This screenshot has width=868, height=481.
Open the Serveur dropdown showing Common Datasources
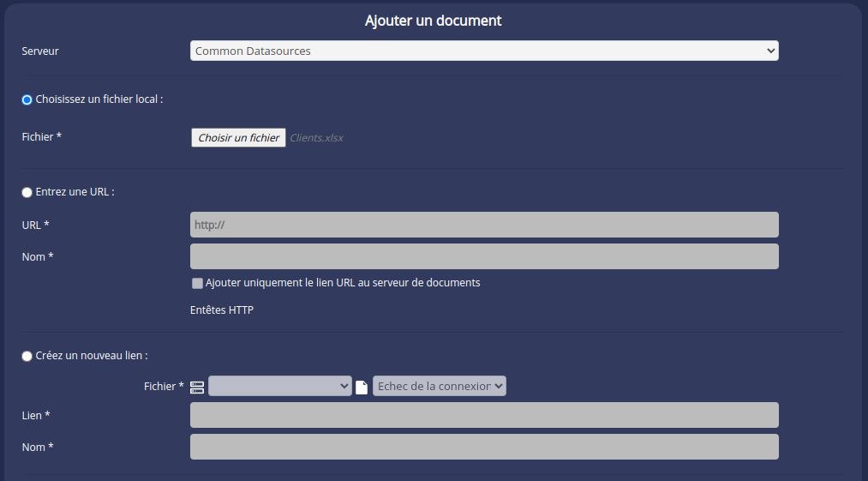483,51
